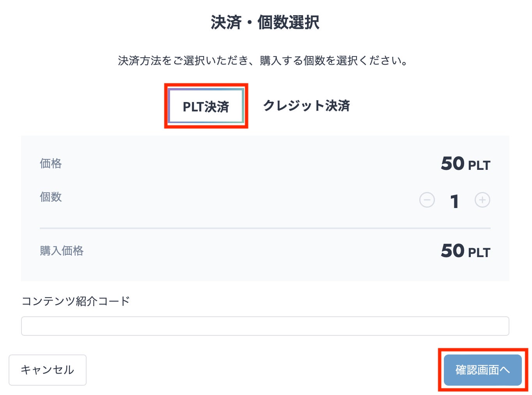Proceed with the 確認画面へ button
This screenshot has height=395, width=532.
point(482,370)
